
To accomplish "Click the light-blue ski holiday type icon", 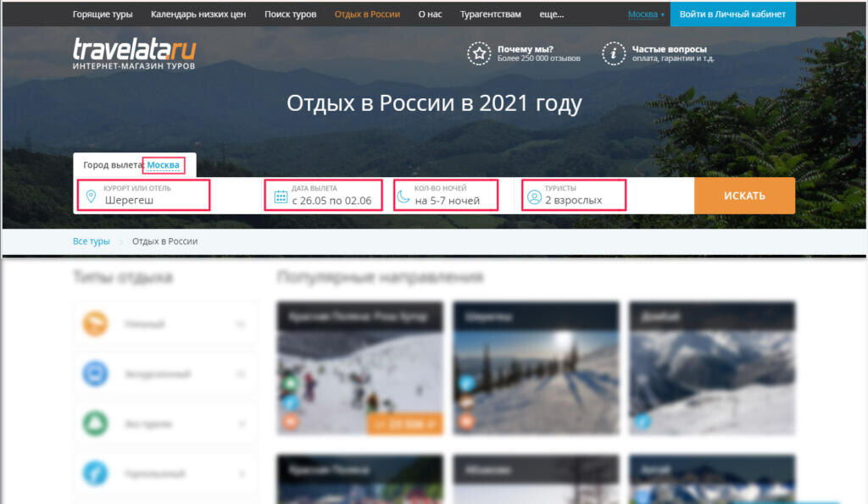I will click(95, 474).
